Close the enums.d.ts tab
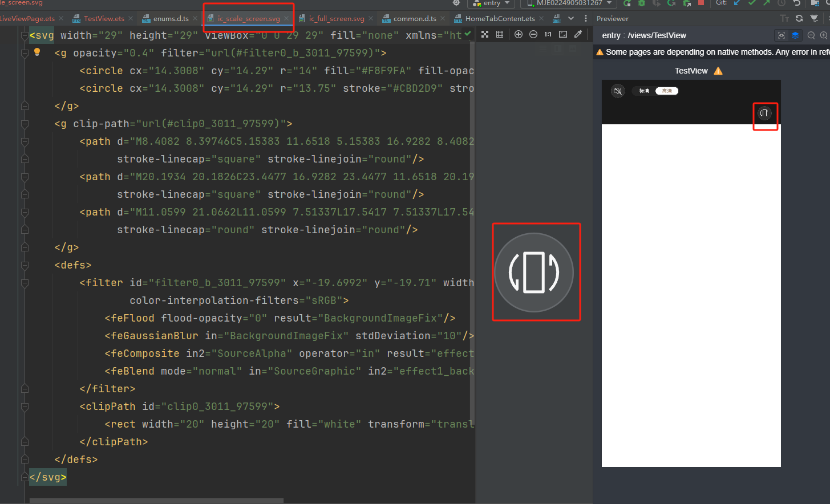 pos(195,19)
